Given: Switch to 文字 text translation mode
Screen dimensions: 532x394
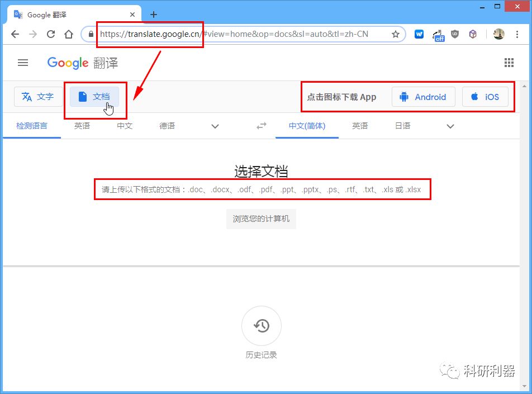Looking at the screenshot, I should pyautogui.click(x=39, y=97).
